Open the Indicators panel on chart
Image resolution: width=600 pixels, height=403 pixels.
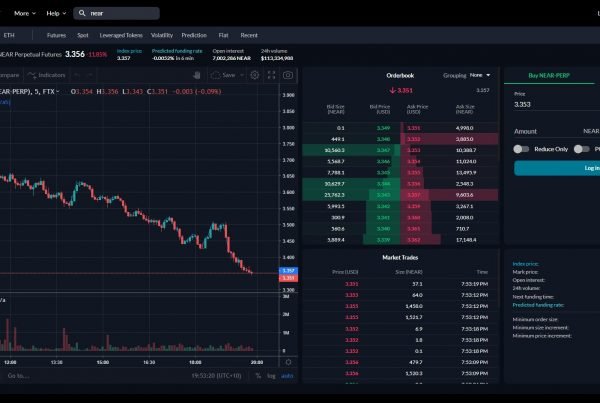click(x=46, y=75)
